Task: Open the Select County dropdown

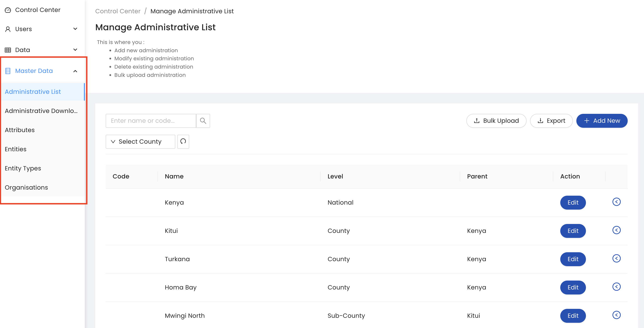Action: [x=140, y=142]
